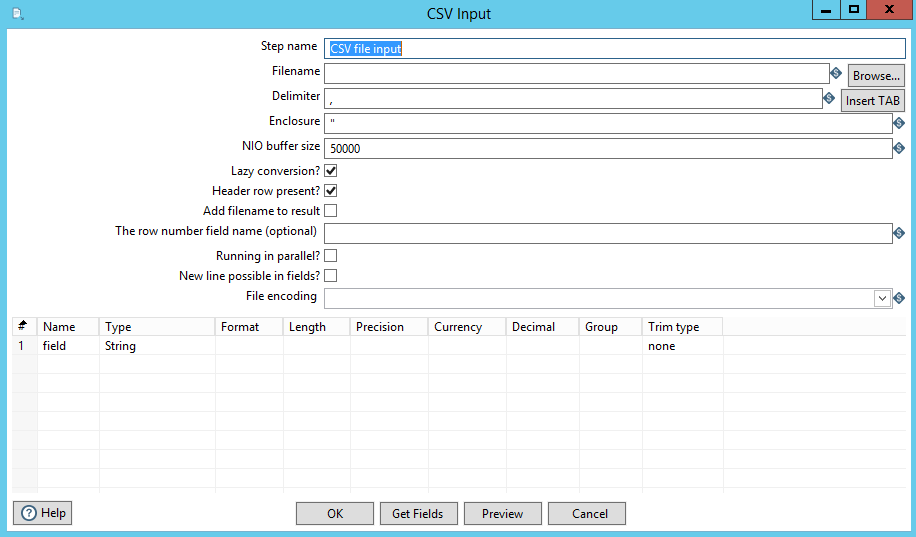Enable Add filename to result
The width and height of the screenshot is (916, 537).
pyautogui.click(x=330, y=211)
